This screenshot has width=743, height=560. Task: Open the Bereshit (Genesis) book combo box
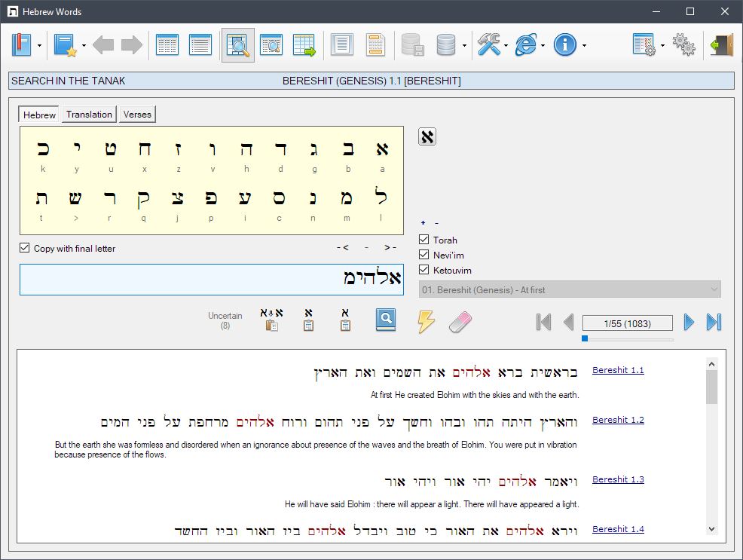[x=570, y=289]
